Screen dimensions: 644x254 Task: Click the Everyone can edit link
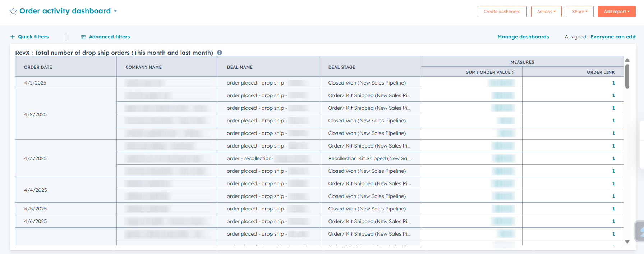coord(613,37)
